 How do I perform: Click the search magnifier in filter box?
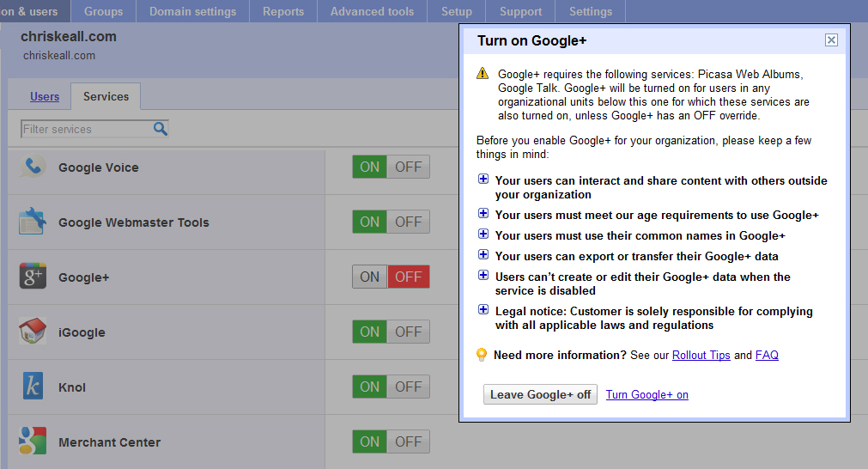coord(160,129)
